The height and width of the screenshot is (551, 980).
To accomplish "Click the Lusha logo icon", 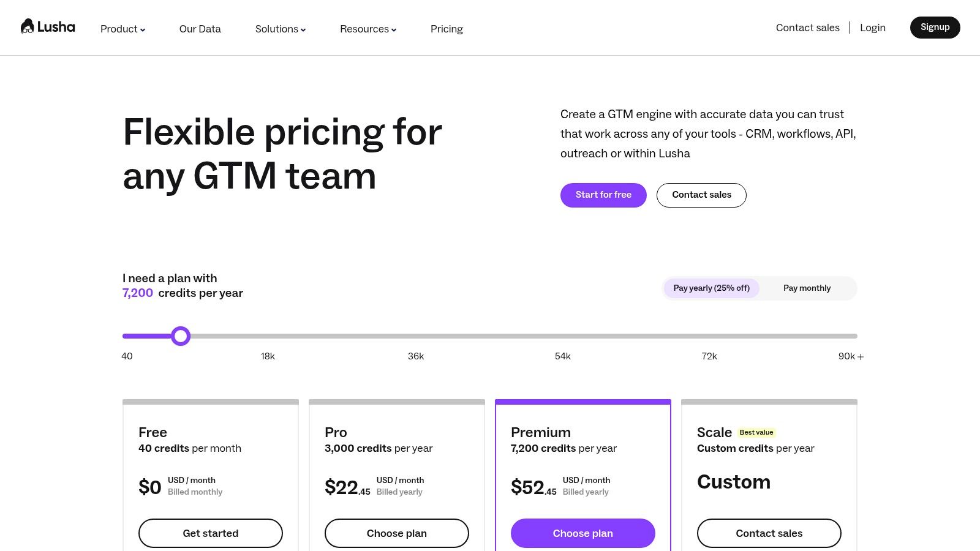I will pyautogui.click(x=28, y=27).
